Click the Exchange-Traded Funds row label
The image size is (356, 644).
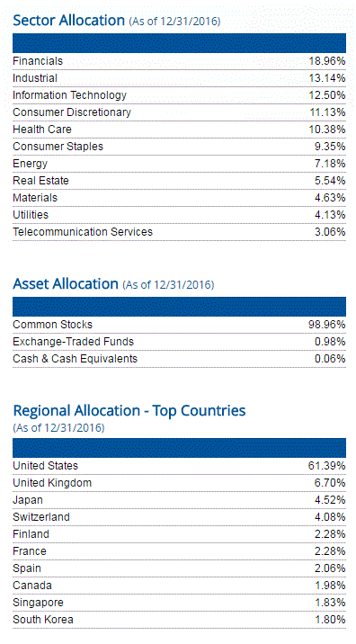[73, 342]
